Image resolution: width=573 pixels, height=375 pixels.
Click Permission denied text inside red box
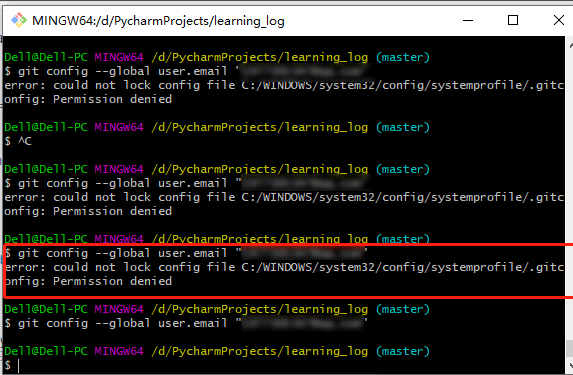tap(113, 281)
